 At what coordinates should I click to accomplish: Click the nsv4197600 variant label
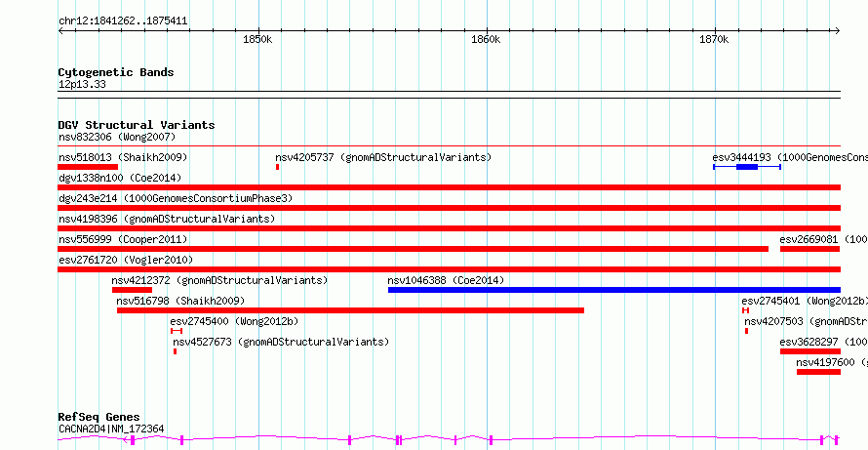click(x=832, y=362)
